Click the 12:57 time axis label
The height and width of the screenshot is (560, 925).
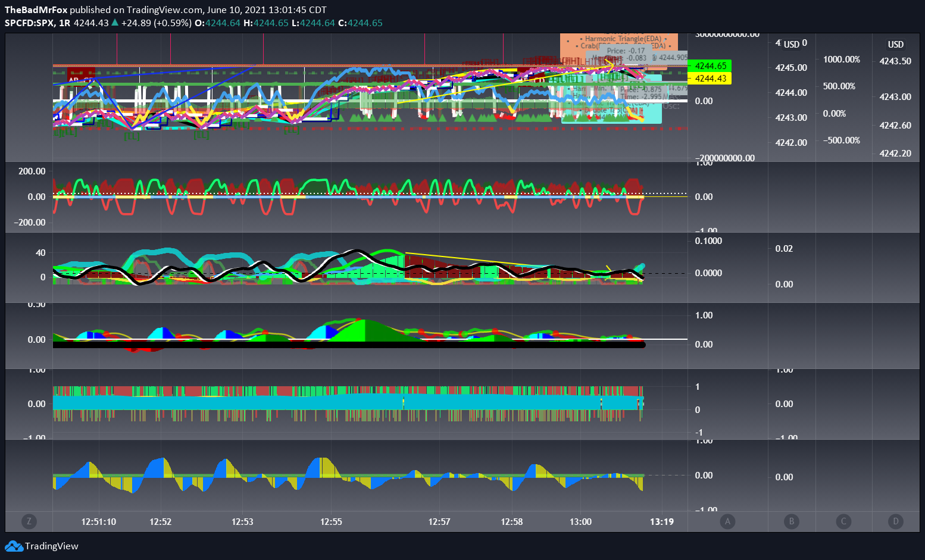(x=439, y=522)
